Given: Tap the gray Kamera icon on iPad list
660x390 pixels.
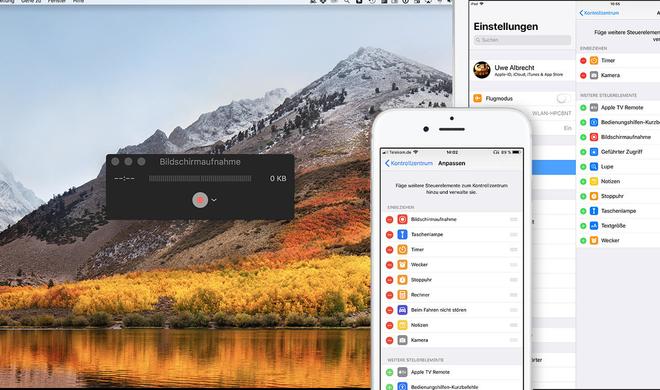Looking at the screenshot, I should coord(593,75).
